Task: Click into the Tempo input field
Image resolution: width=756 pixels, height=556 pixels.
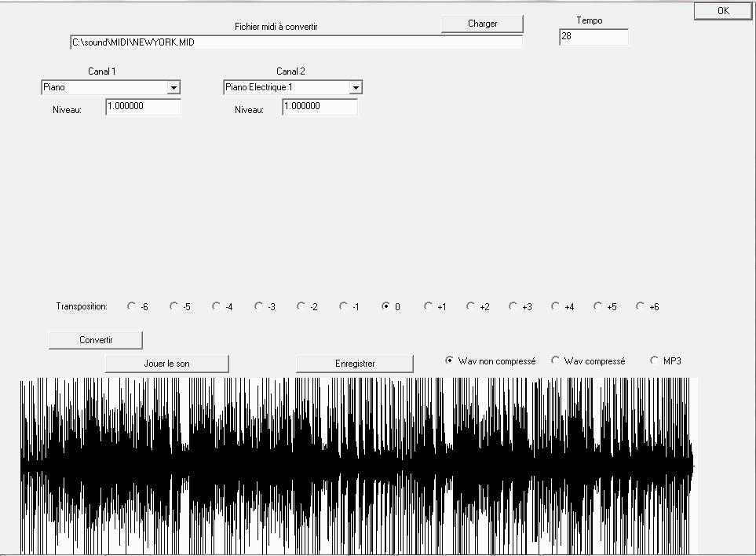Action: click(594, 37)
